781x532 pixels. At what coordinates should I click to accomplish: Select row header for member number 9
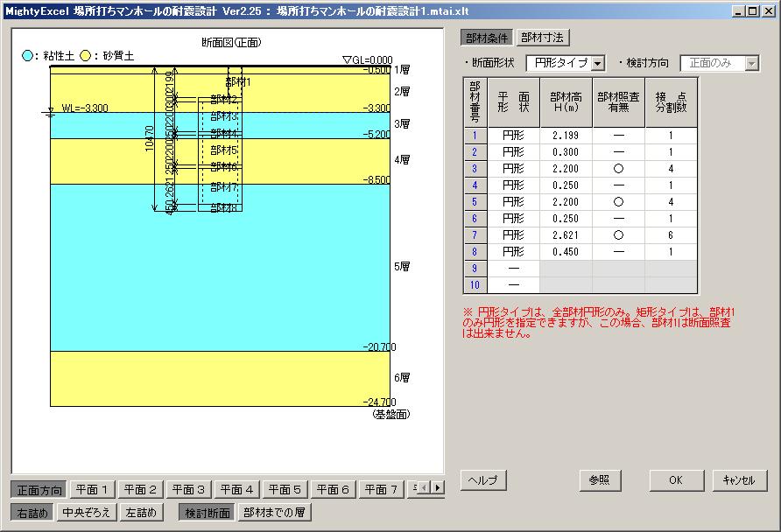[475, 269]
